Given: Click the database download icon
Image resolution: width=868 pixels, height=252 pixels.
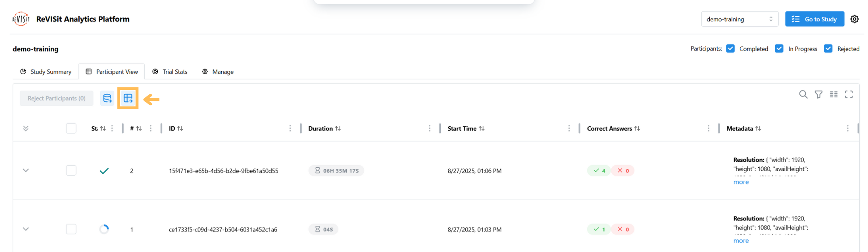Looking at the screenshot, I should point(107,98).
